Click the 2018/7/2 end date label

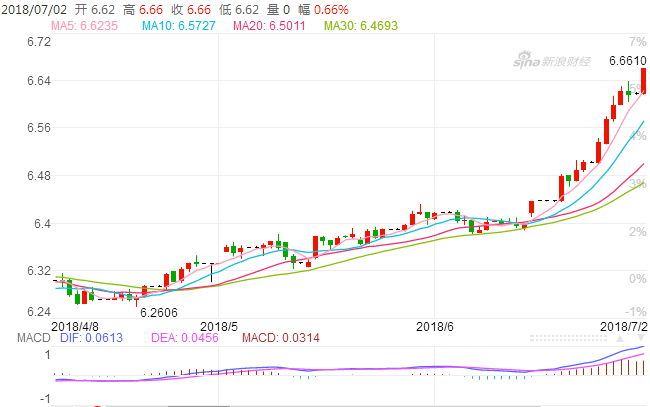[623, 326]
